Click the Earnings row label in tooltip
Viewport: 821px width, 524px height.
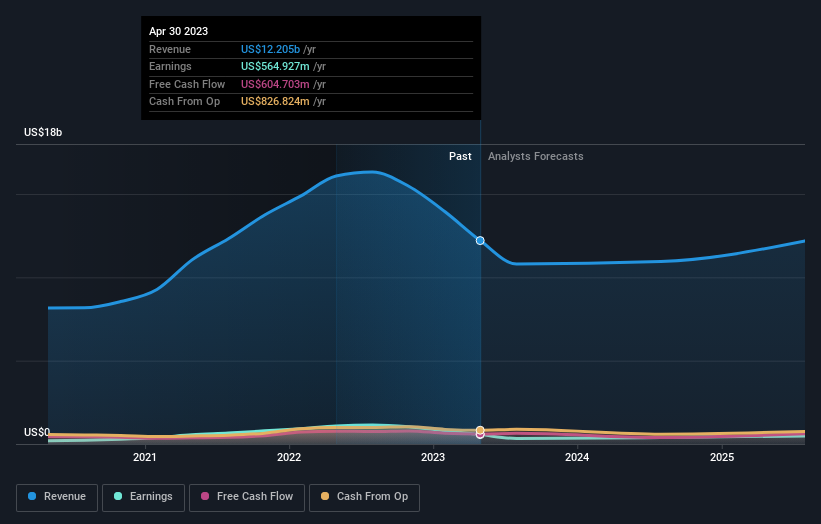coord(170,66)
